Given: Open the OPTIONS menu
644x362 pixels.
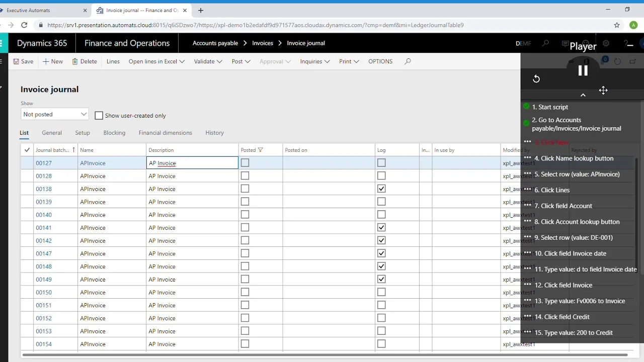Looking at the screenshot, I should click(x=380, y=61).
